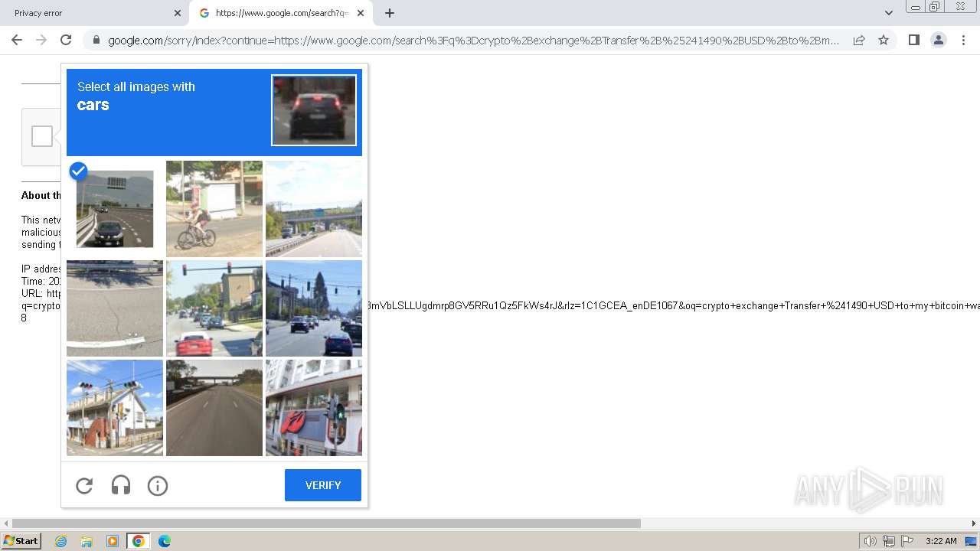Switch to Chrome in the taskbar

[x=139, y=541]
